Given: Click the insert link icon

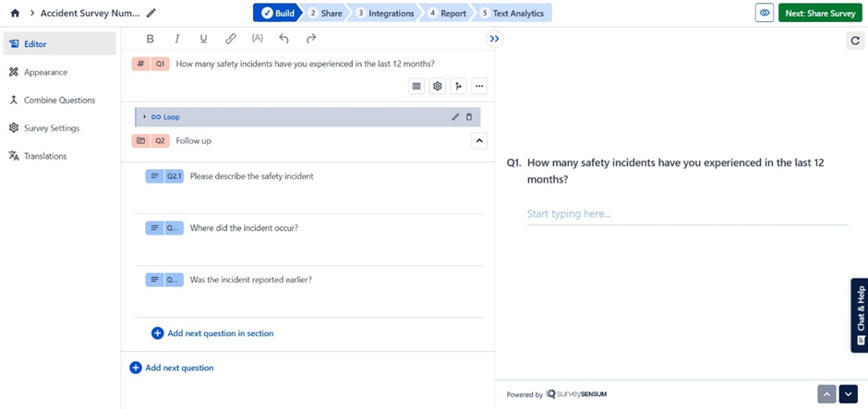Looking at the screenshot, I should pos(231,39).
